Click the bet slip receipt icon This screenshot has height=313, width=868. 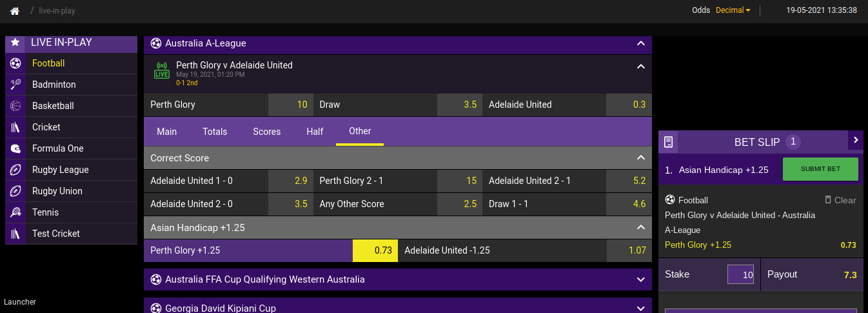point(669,142)
